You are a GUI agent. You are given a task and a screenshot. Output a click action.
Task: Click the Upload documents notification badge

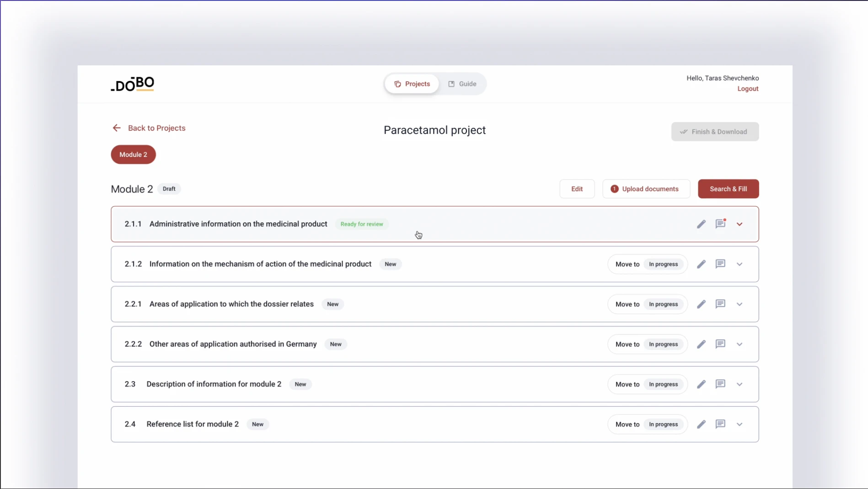pos(614,188)
